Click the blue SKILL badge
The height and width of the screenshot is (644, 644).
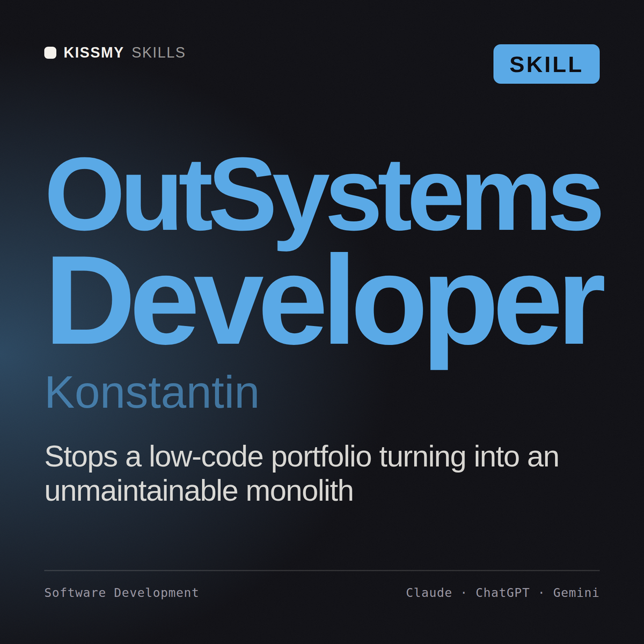pos(546,64)
